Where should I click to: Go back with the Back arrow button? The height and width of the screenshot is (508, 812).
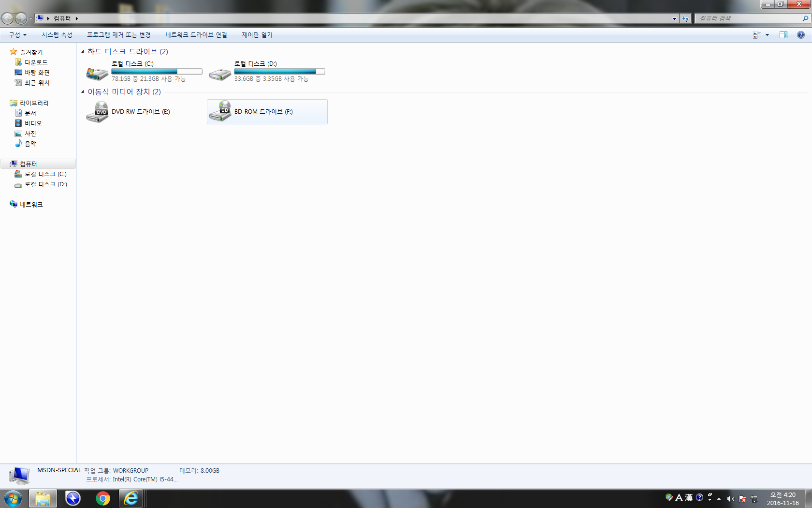[7, 18]
